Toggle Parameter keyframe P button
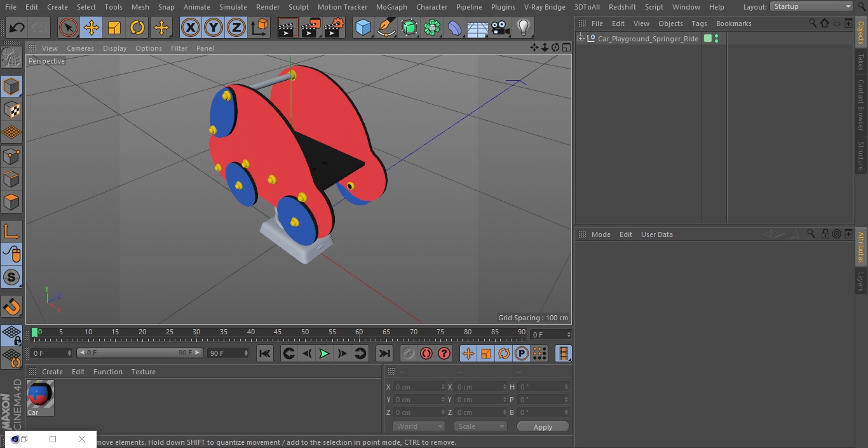Image resolution: width=868 pixels, height=448 pixels. coord(522,353)
